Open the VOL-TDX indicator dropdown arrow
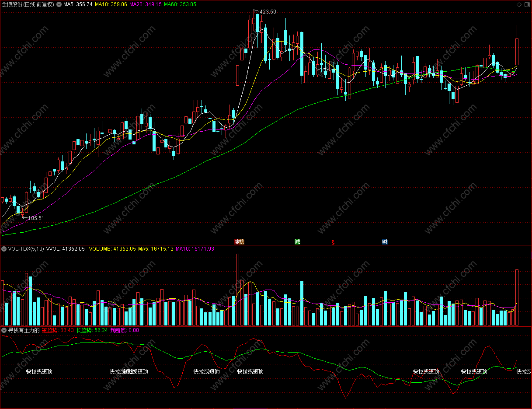This screenshot has height=409, width=532. [4, 249]
